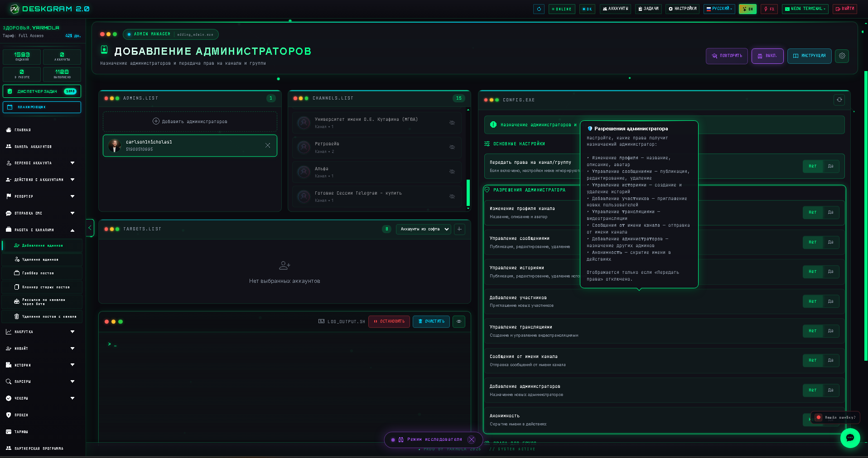The width and height of the screenshot is (868, 458).
Task: Set Управление трансляциями to Нет
Action: (x=813, y=331)
